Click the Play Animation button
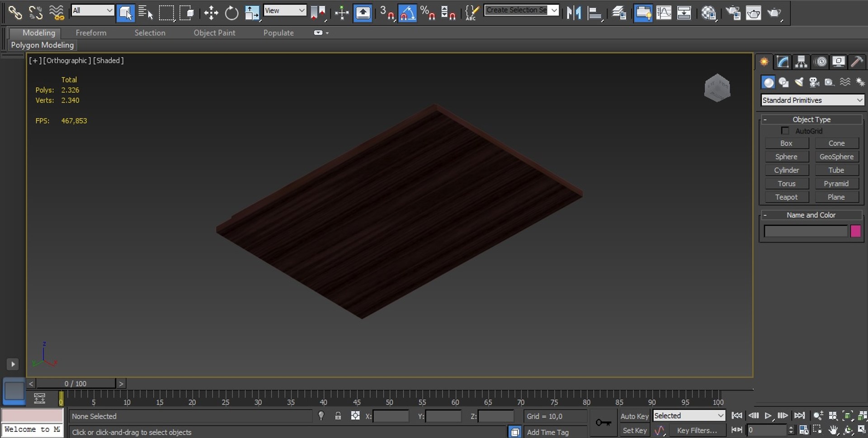Image resolution: width=868 pixels, height=438 pixels. click(x=768, y=415)
